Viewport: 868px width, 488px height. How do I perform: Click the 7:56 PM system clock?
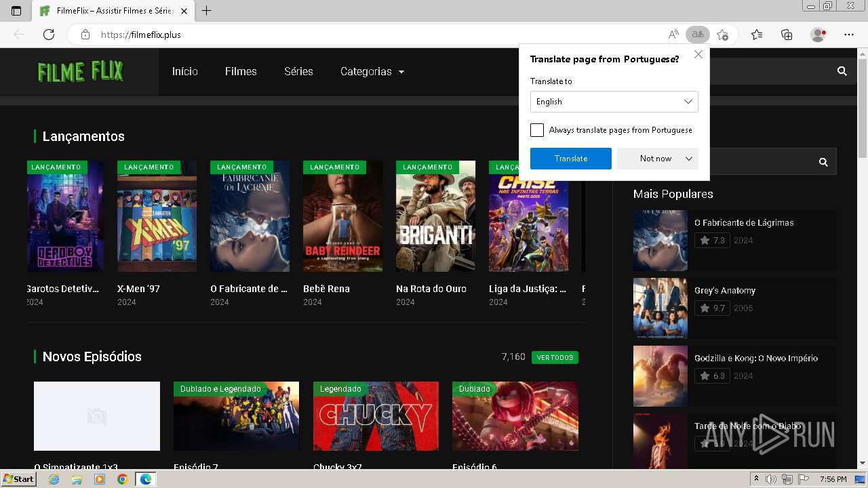coord(833,479)
